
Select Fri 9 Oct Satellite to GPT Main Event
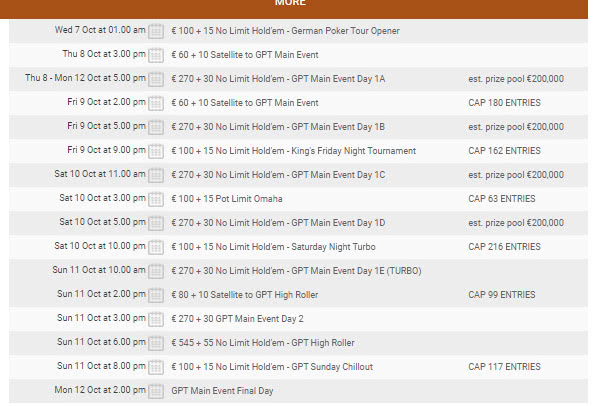[x=245, y=103]
